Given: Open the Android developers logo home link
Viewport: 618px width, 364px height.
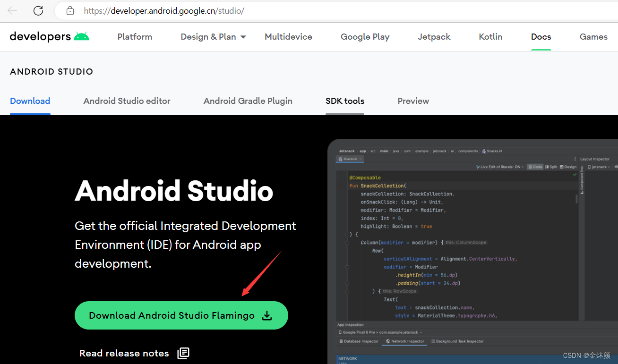Looking at the screenshot, I should [49, 36].
